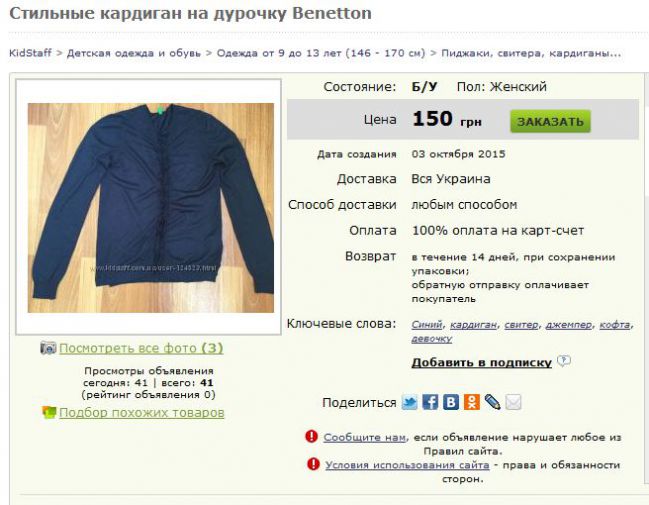Image resolution: width=649 pixels, height=505 pixels.
Task: Click the green ЗАКАЗАТЬ button
Action: click(x=550, y=121)
